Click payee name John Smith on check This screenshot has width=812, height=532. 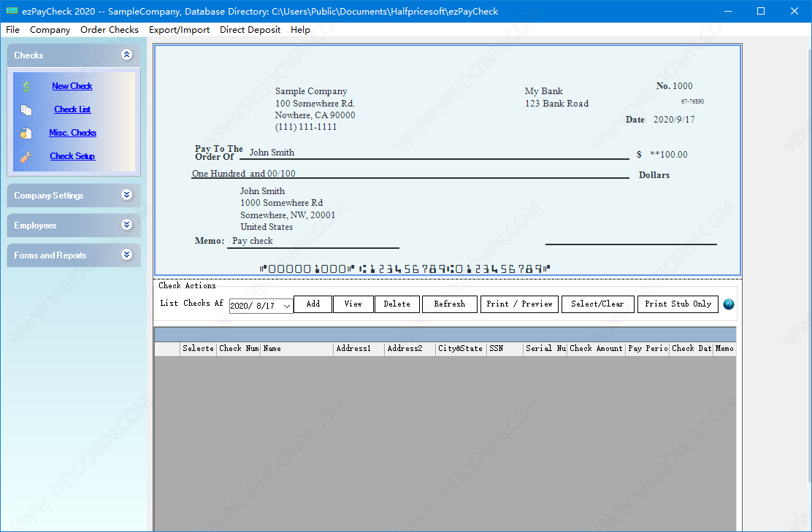[272, 152]
